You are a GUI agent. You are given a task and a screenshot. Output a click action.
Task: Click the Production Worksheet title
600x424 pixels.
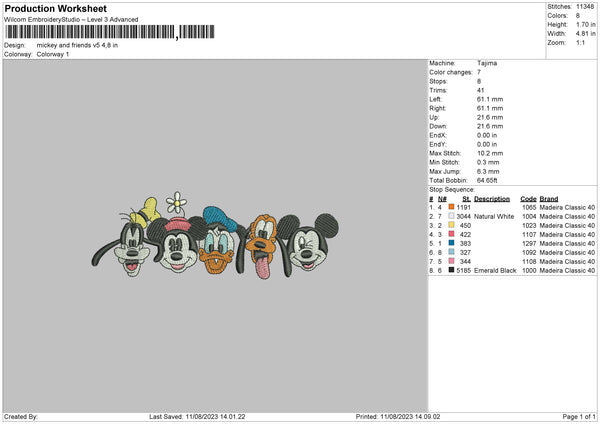tap(55, 8)
